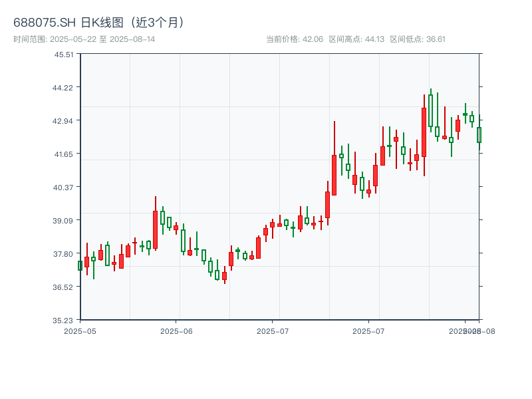Click the y-axis label 37.80
Screen dimensions: 532x399
coord(63,254)
